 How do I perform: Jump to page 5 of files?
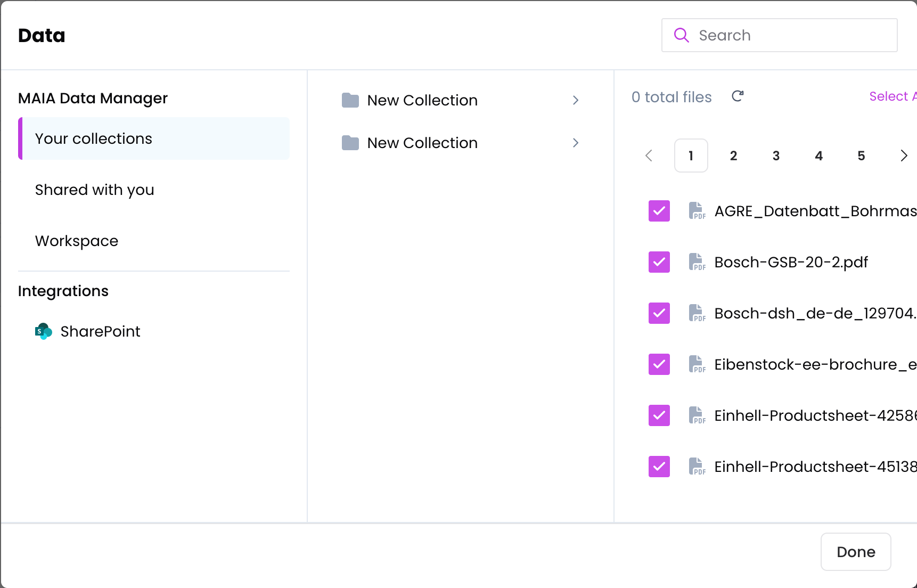pyautogui.click(x=862, y=156)
